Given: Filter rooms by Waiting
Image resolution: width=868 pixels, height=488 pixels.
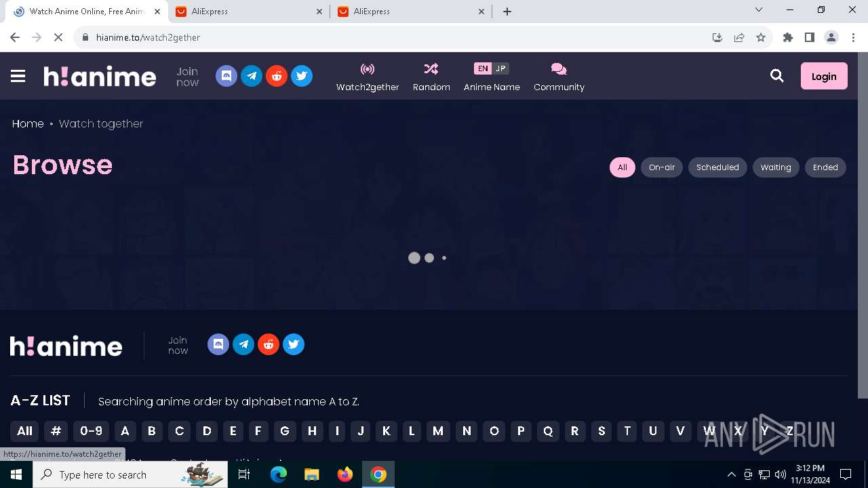Looking at the screenshot, I should coord(776,167).
